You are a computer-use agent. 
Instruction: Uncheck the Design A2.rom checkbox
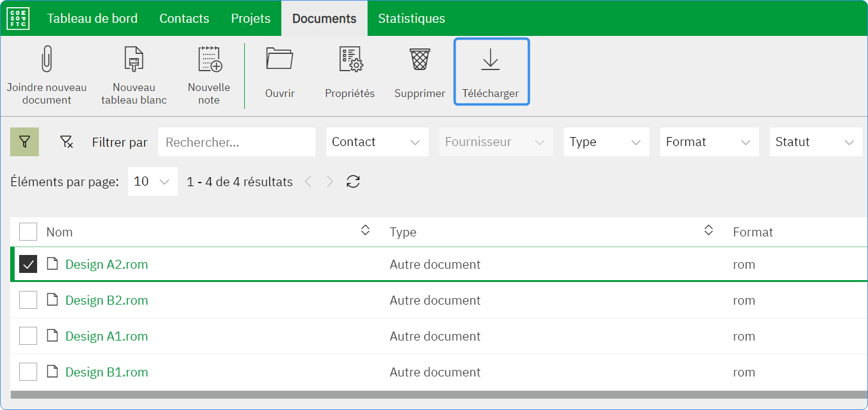28,264
